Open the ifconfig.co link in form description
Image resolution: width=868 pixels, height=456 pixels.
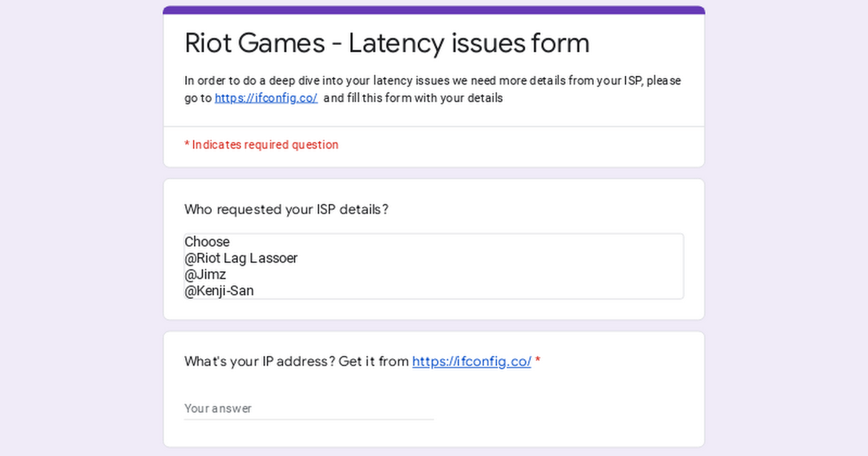click(x=265, y=98)
